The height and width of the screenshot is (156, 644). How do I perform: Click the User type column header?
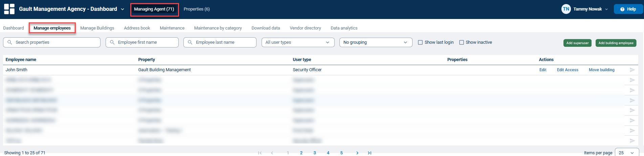click(x=302, y=60)
